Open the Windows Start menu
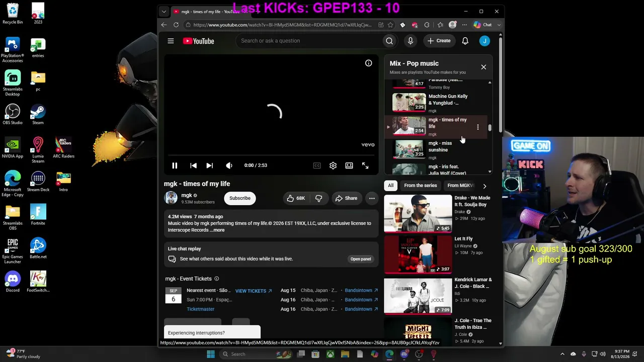 211,354
